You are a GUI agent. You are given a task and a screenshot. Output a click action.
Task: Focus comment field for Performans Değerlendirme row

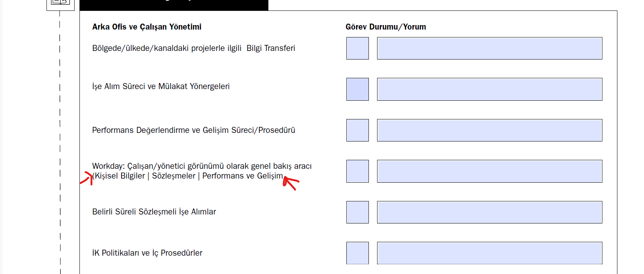tap(490, 130)
